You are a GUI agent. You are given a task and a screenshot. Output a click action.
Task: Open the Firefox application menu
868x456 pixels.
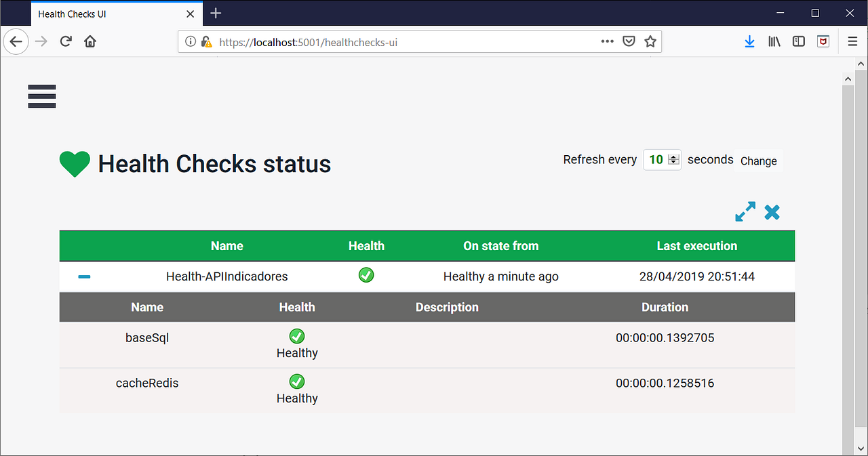tap(852, 41)
